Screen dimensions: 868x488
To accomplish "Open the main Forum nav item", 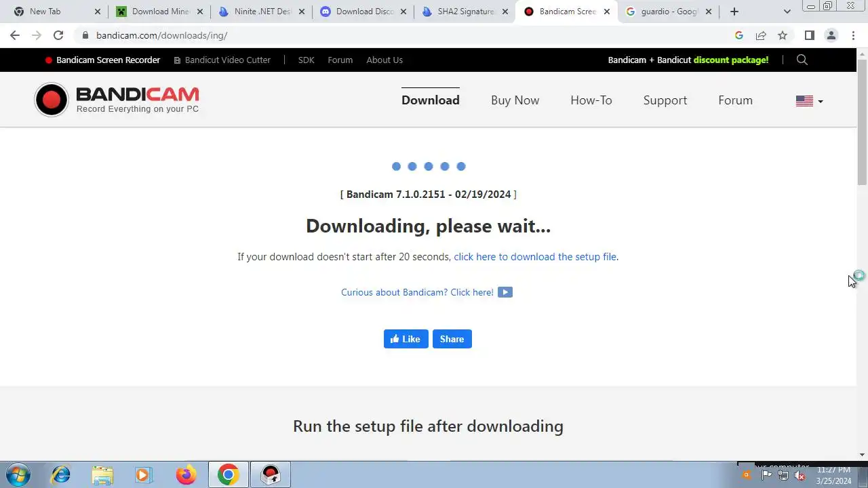I will coord(736,100).
